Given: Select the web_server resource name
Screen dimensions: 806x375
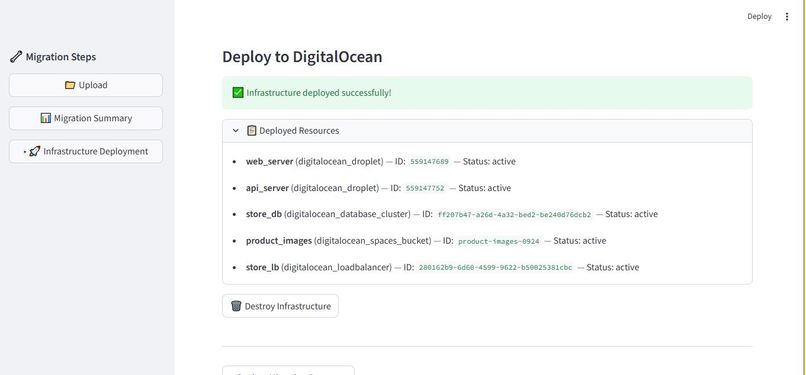Looking at the screenshot, I should point(269,161).
